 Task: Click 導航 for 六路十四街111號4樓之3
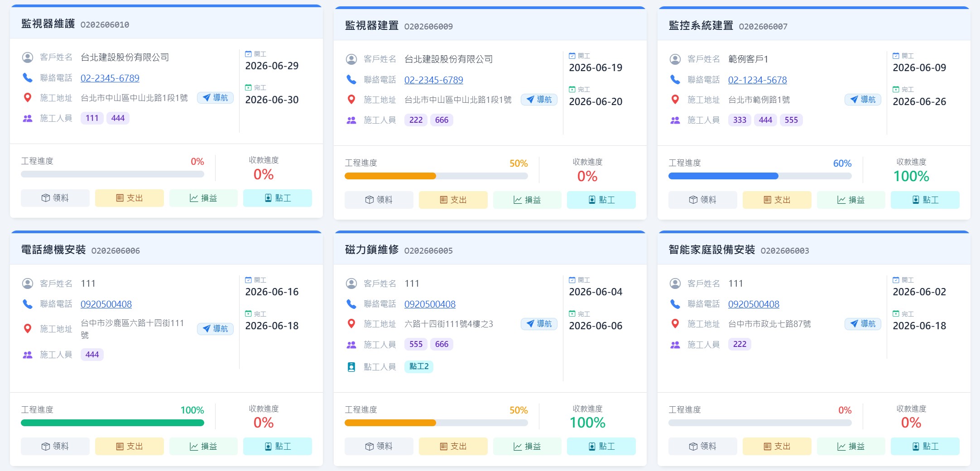click(x=539, y=324)
